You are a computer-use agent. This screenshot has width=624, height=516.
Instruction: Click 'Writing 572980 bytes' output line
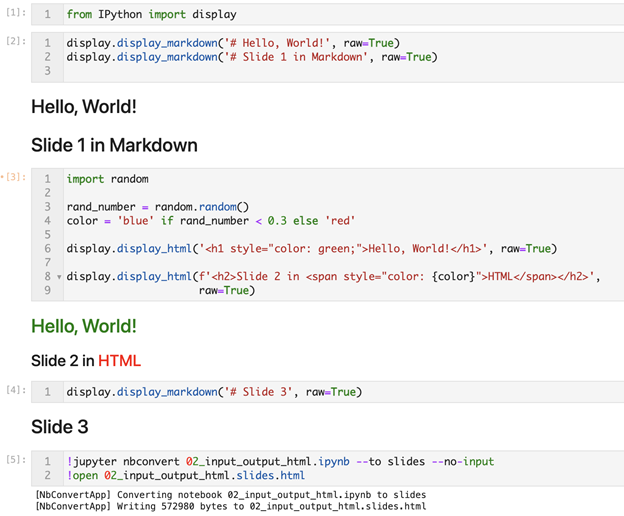[x=231, y=506]
